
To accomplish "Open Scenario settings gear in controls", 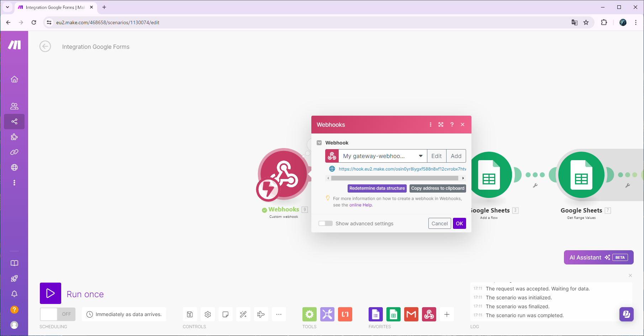I will click(x=208, y=314).
